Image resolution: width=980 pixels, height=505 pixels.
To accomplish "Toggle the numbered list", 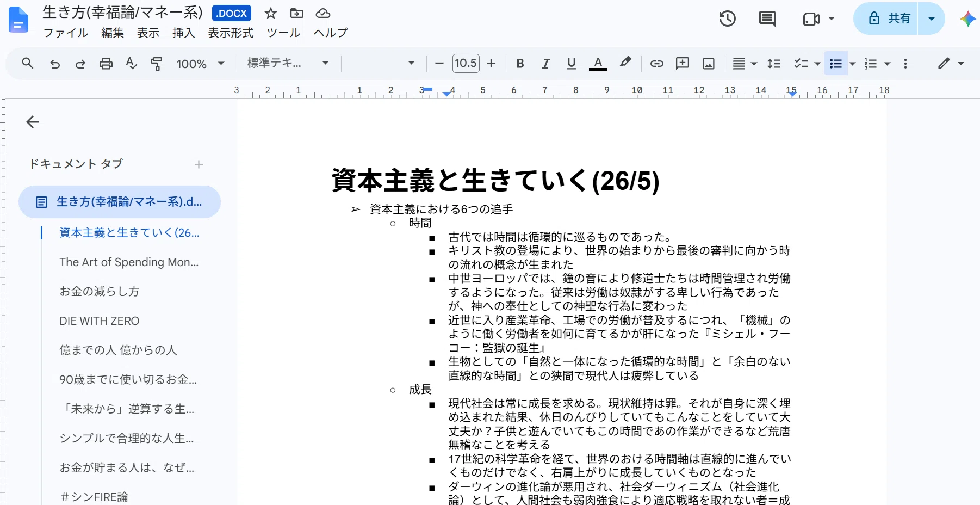I will (871, 64).
